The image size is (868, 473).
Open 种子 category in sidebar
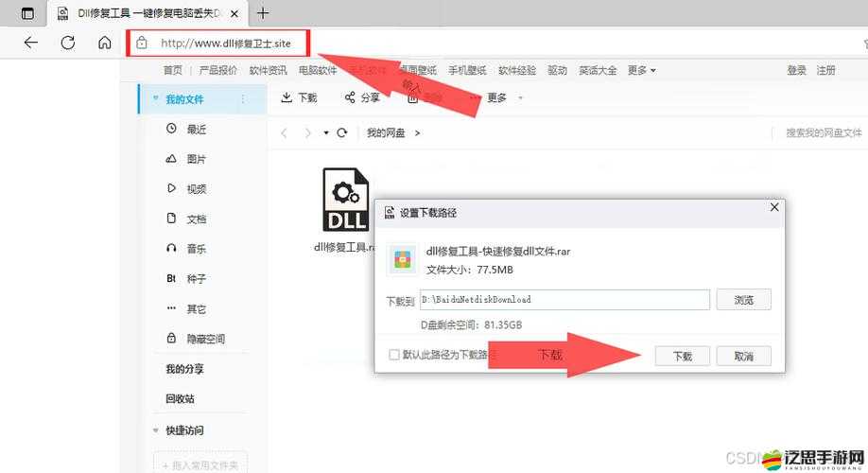196,278
